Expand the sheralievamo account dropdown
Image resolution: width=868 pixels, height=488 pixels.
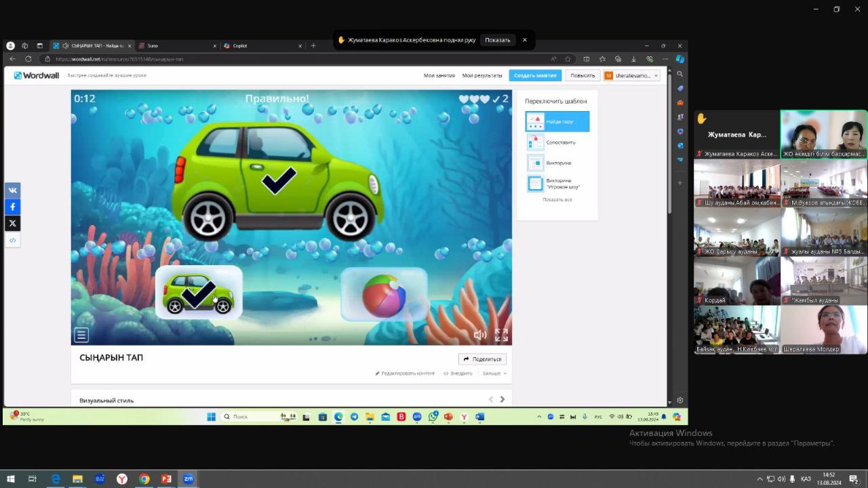pos(631,75)
